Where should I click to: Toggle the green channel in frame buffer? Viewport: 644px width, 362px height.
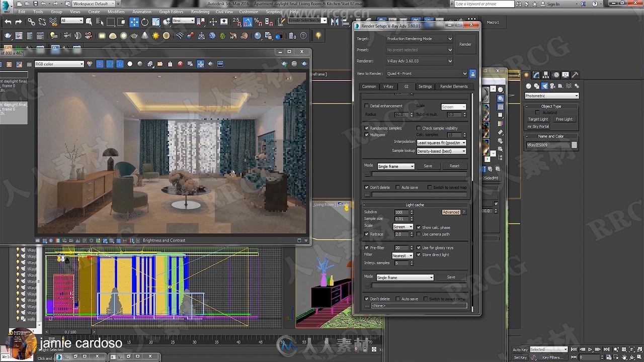pyautogui.click(x=110, y=64)
